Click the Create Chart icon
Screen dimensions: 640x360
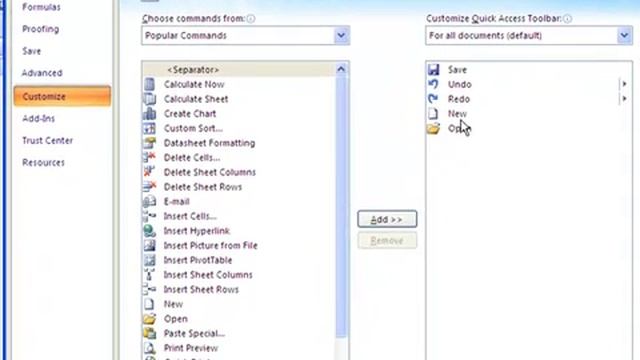(x=149, y=113)
